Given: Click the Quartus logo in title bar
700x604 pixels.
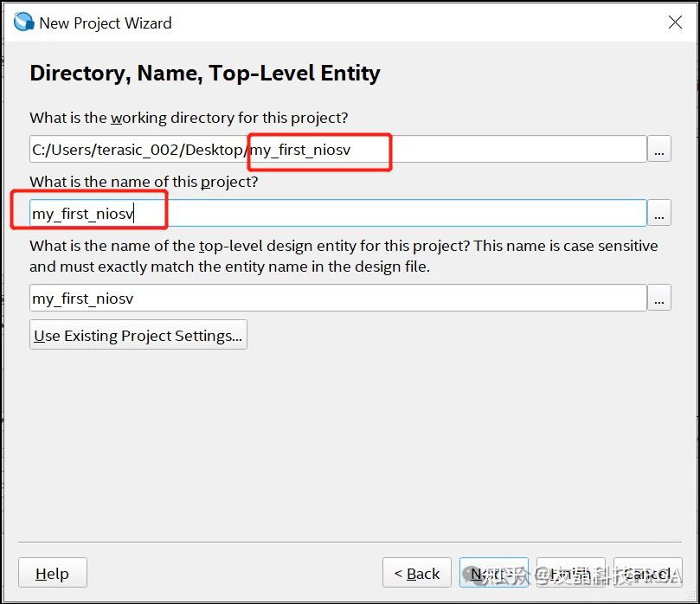Looking at the screenshot, I should tap(23, 22).
